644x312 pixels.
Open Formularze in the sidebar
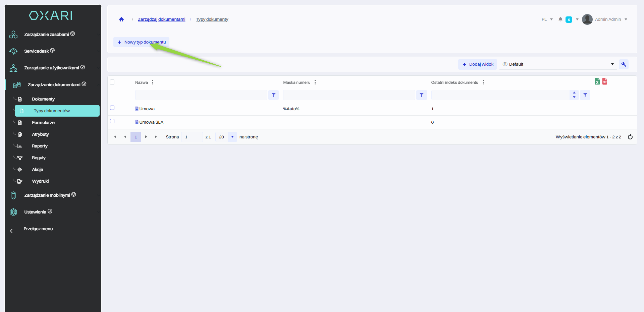point(43,123)
